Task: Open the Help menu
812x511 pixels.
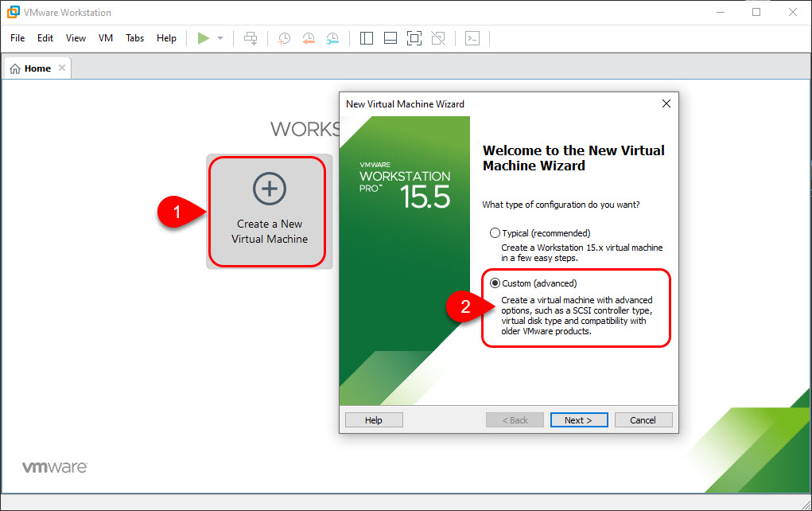Action: 166,38
